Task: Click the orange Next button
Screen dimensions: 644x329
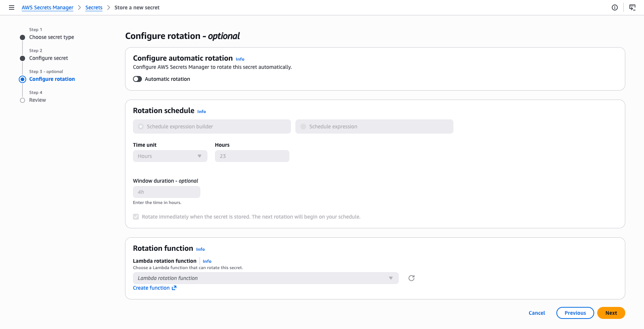Action: (x=611, y=313)
